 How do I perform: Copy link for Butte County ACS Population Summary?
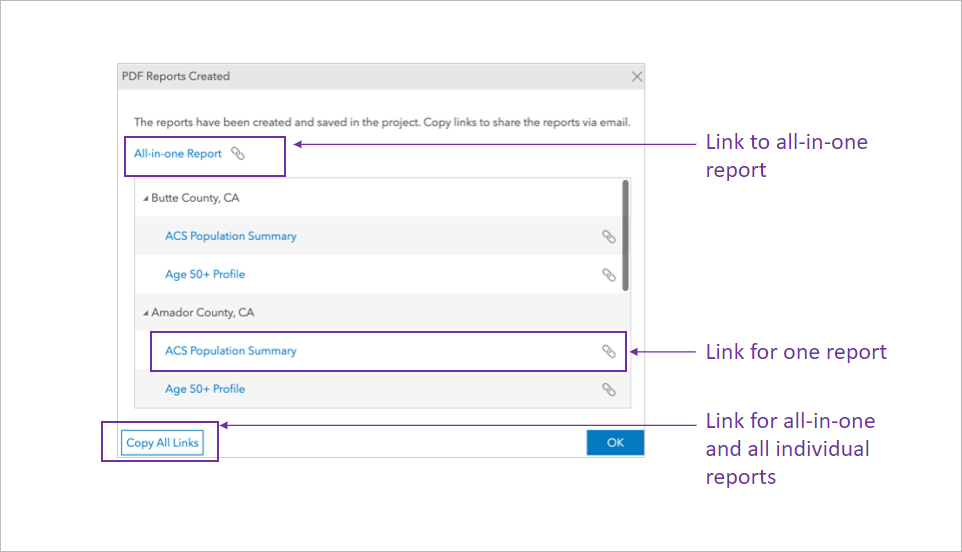(608, 237)
